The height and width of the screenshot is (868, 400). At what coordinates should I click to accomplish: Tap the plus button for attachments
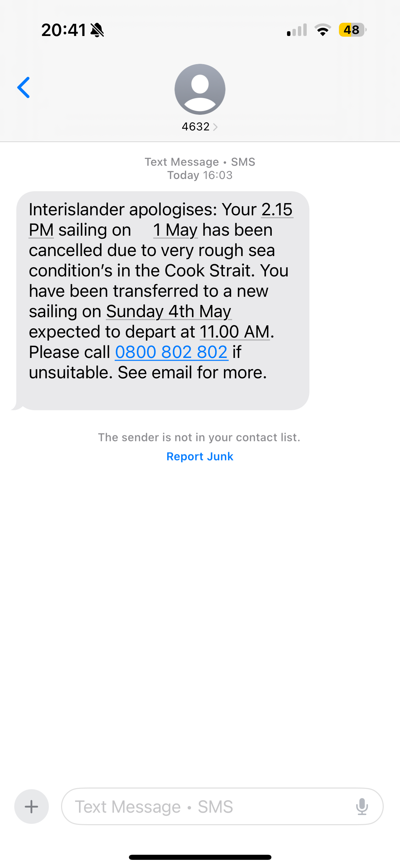(32, 807)
